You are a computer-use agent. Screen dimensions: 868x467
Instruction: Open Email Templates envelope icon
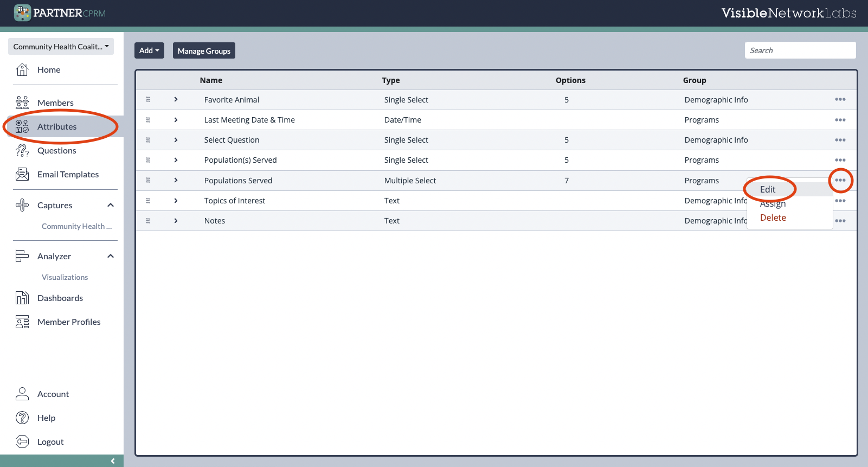point(22,174)
